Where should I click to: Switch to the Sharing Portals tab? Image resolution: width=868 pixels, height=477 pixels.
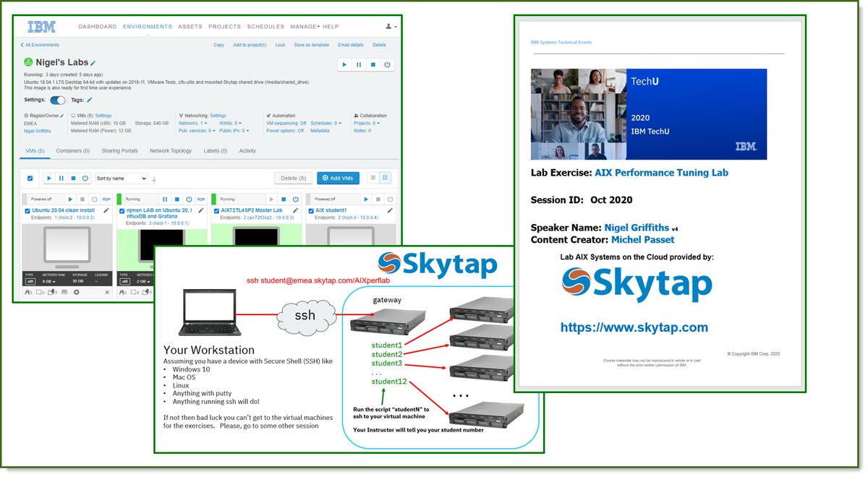pos(119,151)
